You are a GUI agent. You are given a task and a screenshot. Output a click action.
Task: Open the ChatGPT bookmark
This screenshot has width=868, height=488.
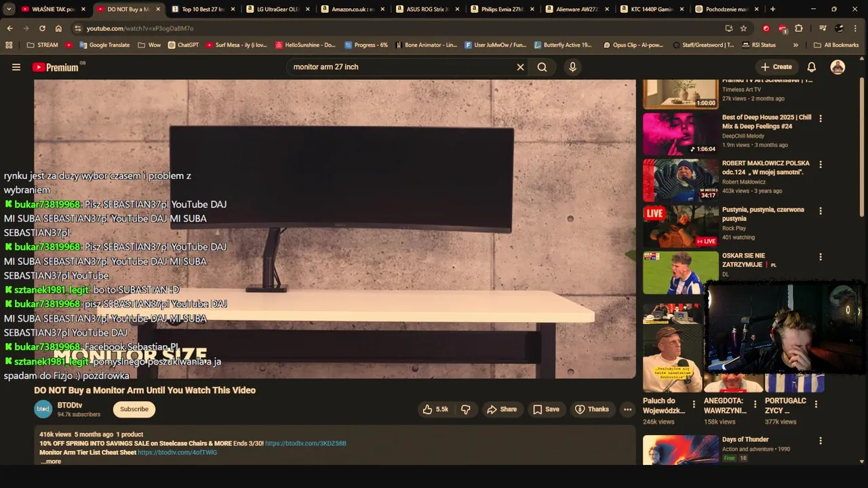[x=182, y=45]
